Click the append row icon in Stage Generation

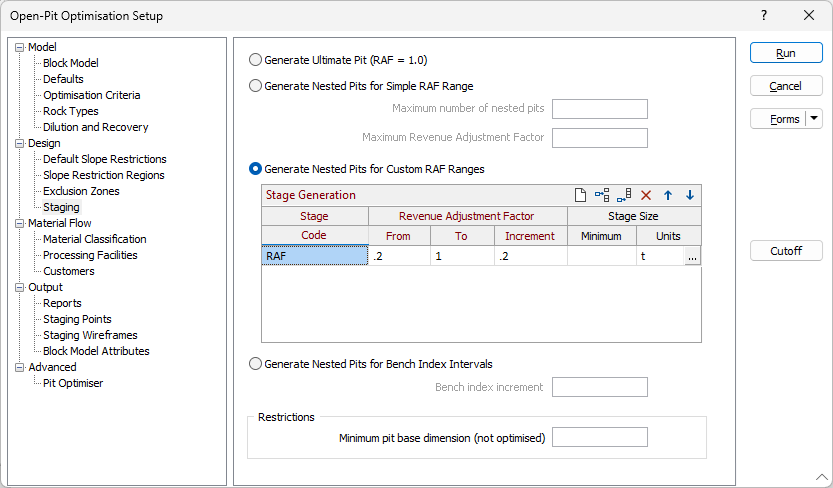coord(624,195)
